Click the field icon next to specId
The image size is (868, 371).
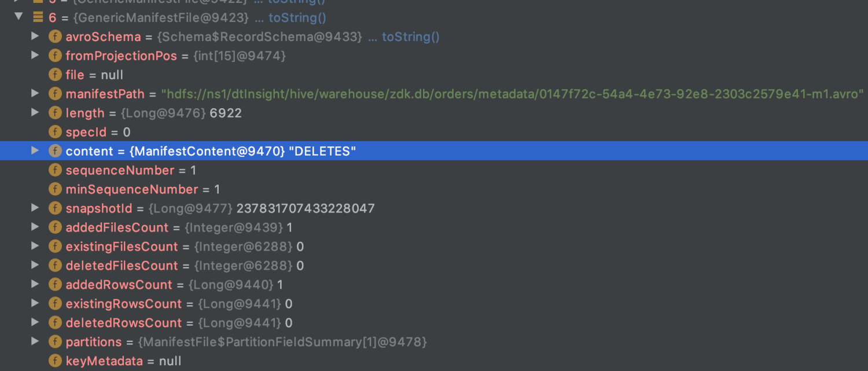coord(55,132)
